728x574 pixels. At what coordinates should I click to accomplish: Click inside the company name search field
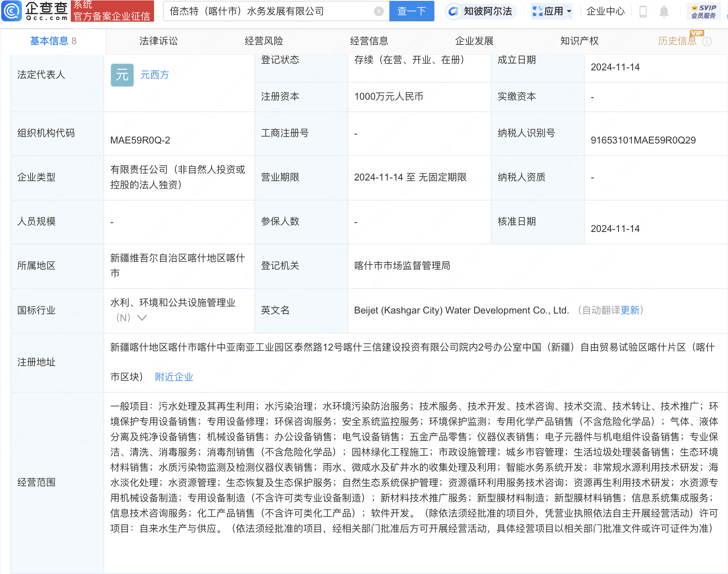click(265, 11)
